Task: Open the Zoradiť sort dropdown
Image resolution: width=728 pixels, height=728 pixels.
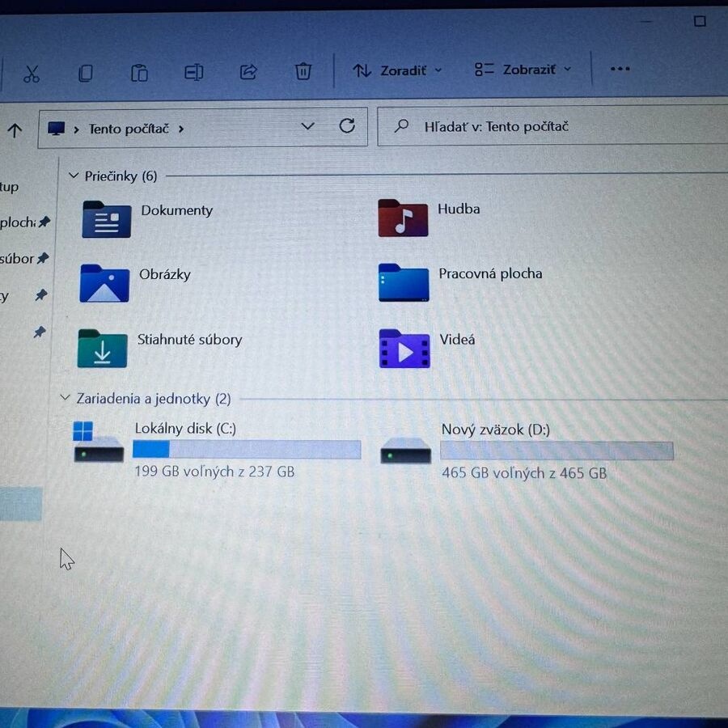Action: coord(397,70)
